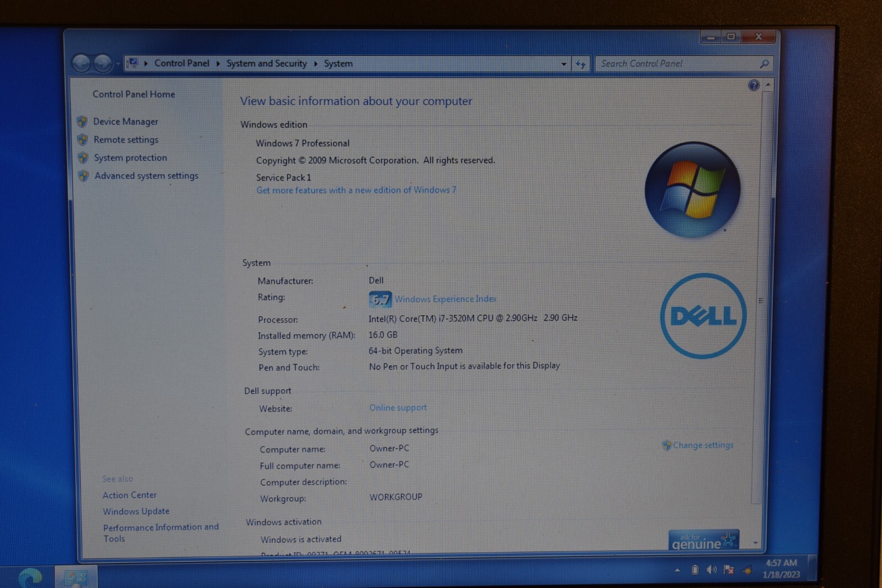Click shield icon next to Change settings

tap(666, 445)
